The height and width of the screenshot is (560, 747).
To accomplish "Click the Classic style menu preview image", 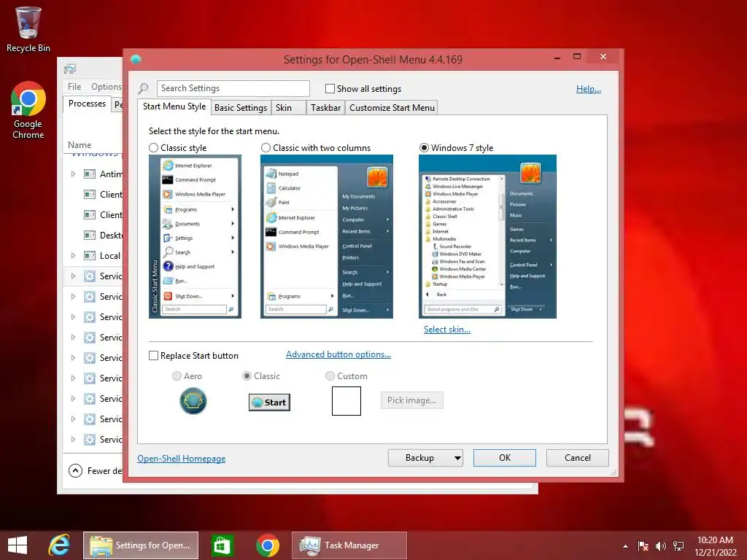I will click(x=195, y=237).
